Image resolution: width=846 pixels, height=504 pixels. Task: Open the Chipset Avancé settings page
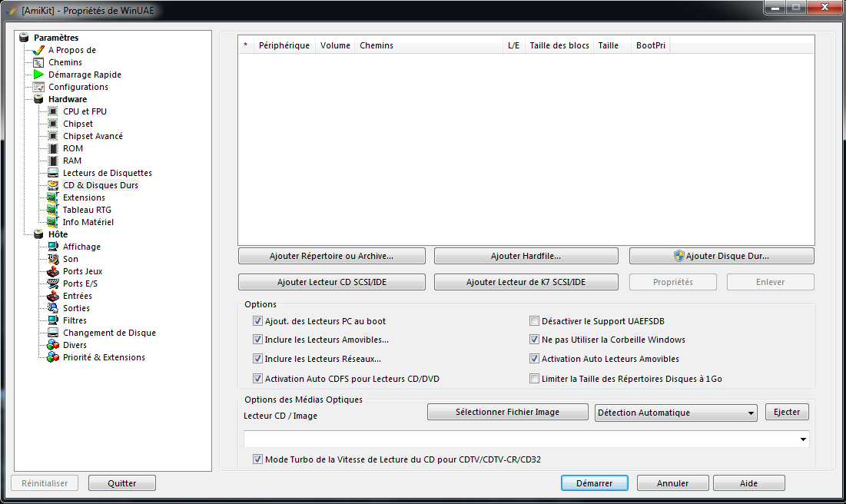(x=92, y=136)
